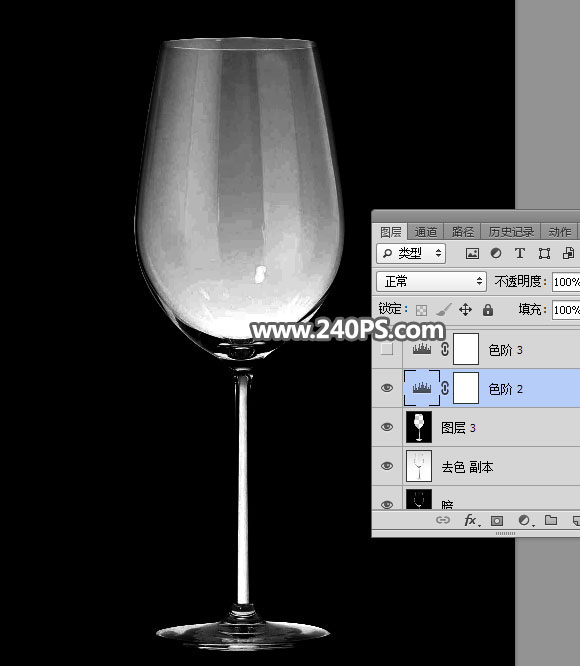Viewport: 580px width, 666px height.
Task: Lock position move icon
Action: [465, 310]
